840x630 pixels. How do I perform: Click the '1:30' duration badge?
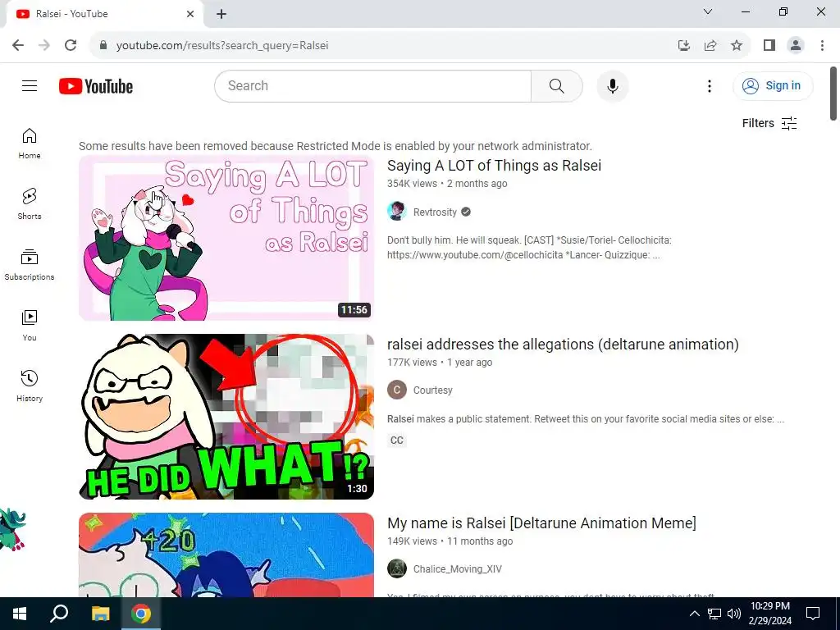(357, 489)
